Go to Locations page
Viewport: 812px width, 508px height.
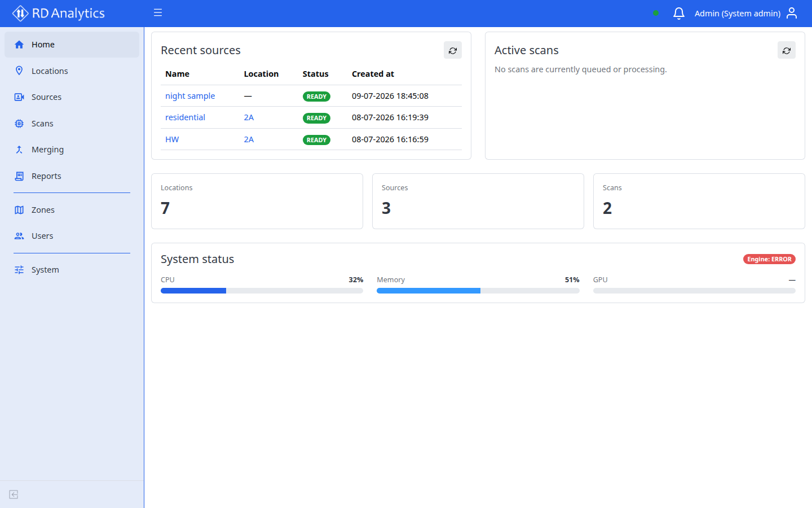(x=72, y=71)
